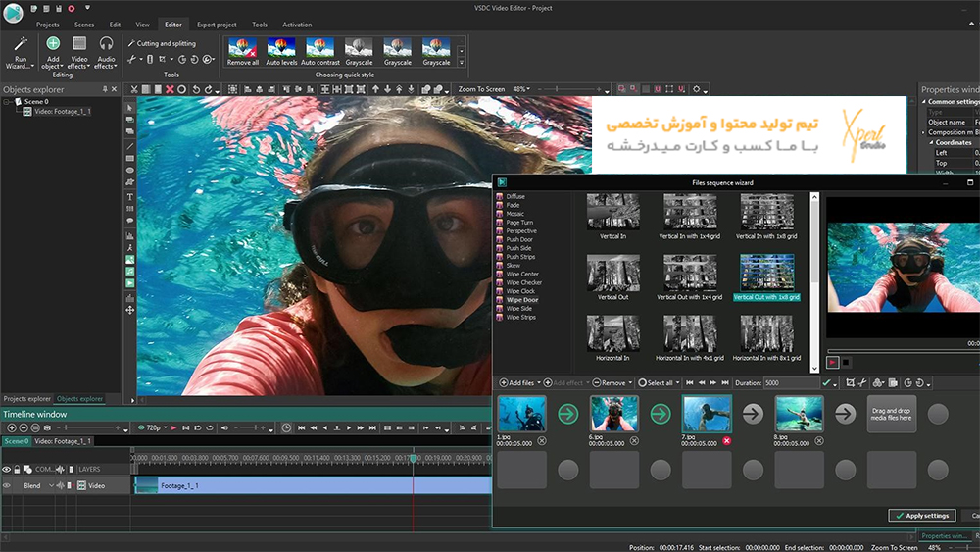The width and height of the screenshot is (980, 552).
Task: Click transition arrow between 1.jpg and 6.jpg
Action: (568, 414)
